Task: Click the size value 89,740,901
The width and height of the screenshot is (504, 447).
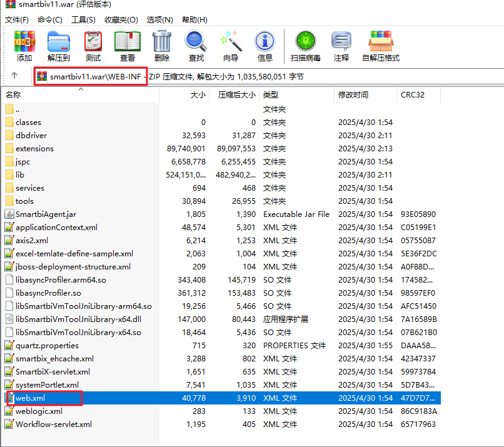Action: [186, 148]
